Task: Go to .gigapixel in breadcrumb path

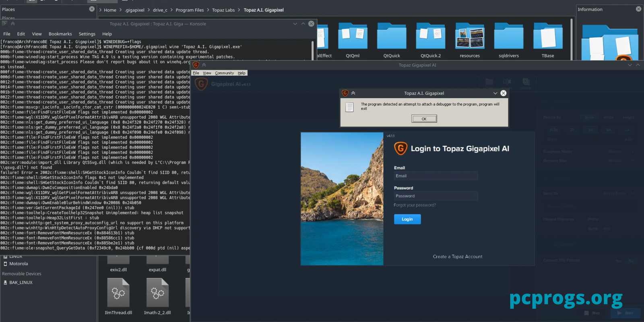Action: pyautogui.click(x=134, y=10)
